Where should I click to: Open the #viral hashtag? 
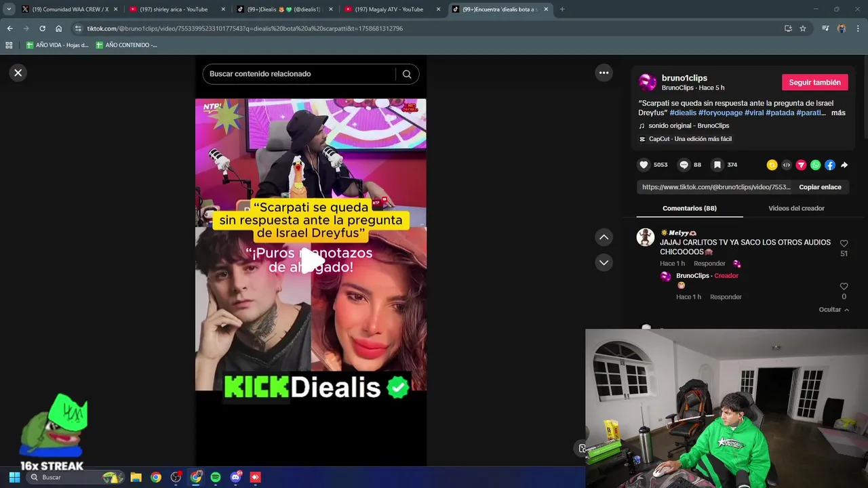coord(754,113)
